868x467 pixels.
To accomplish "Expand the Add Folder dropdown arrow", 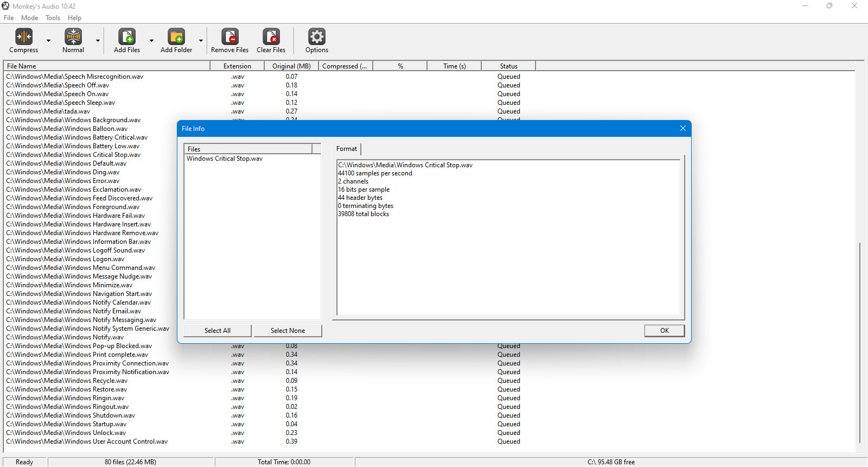I will point(201,41).
